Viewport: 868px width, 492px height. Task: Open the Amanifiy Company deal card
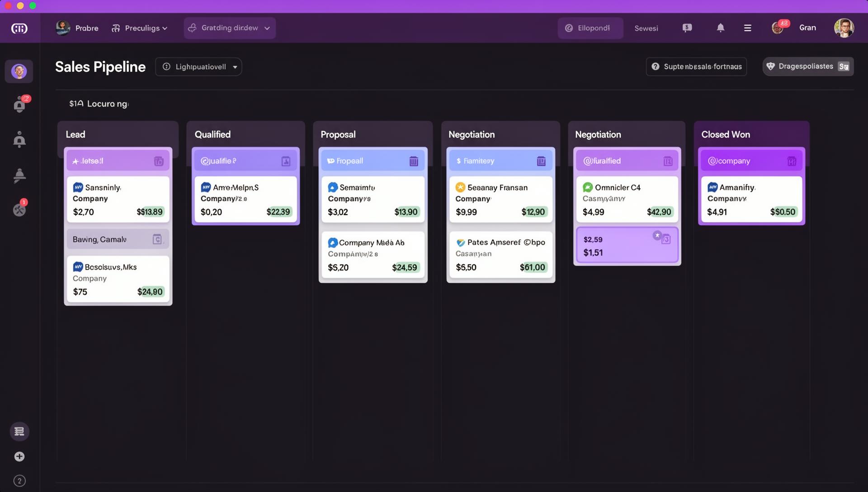(x=751, y=199)
